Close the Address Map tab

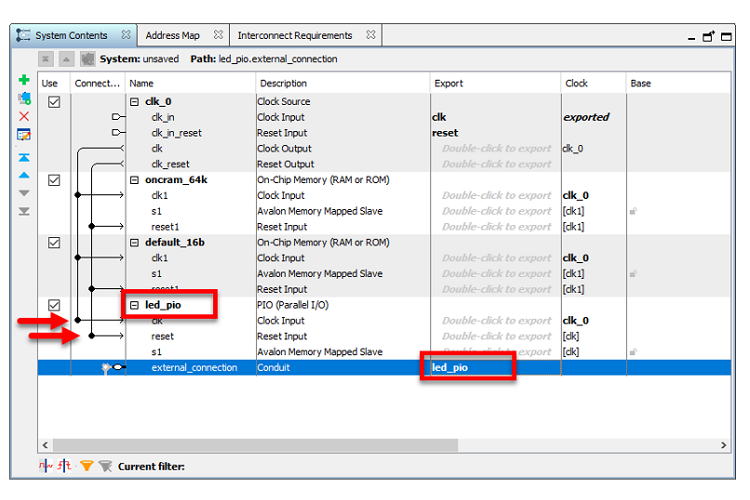click(218, 35)
